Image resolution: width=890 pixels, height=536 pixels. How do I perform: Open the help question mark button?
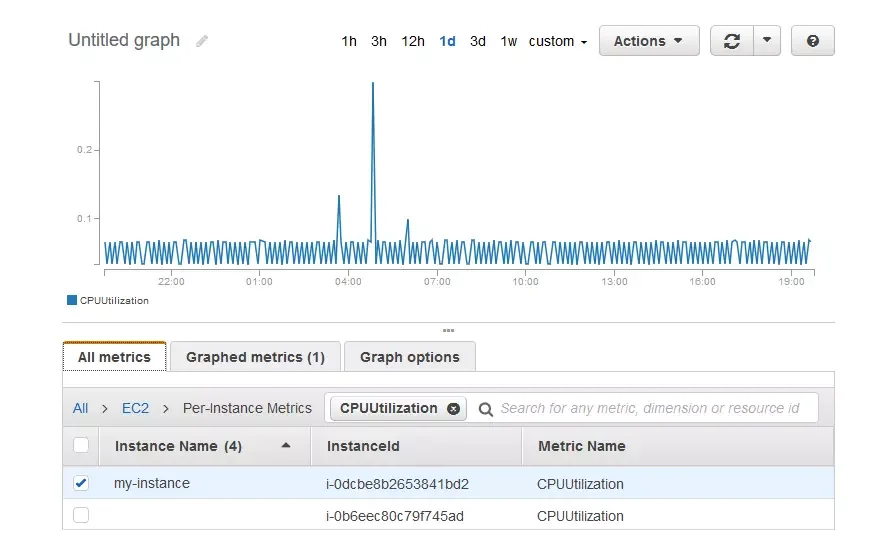pos(812,41)
